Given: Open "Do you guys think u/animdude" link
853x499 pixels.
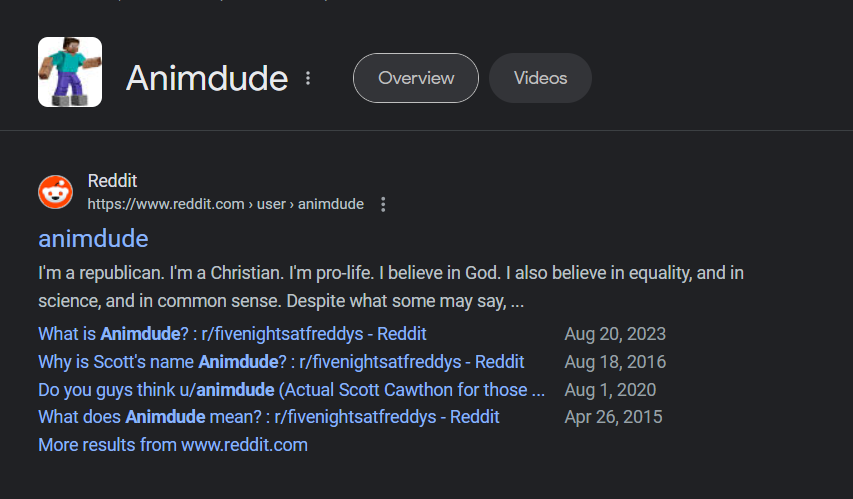Looking at the screenshot, I should (x=291, y=389).
